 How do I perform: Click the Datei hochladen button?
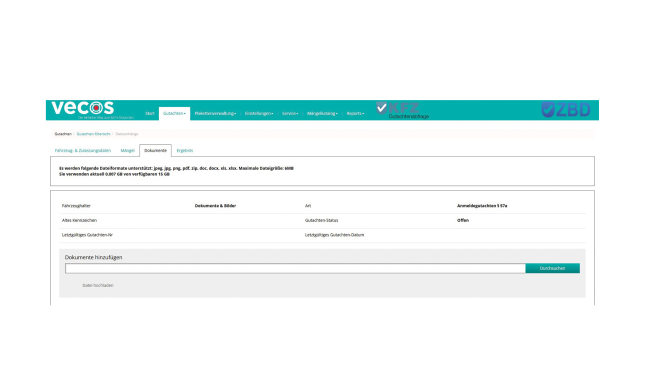tap(98, 286)
